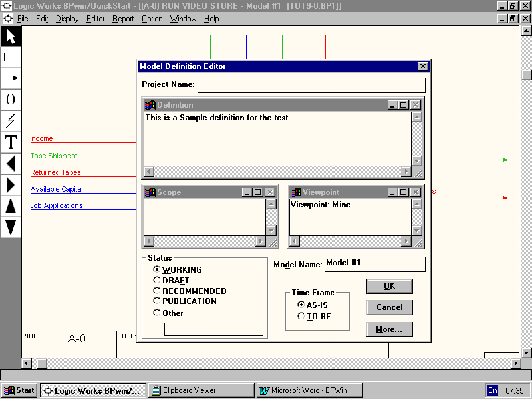
Task: Click main window vertical scrollbar thumb
Action: pos(526,75)
